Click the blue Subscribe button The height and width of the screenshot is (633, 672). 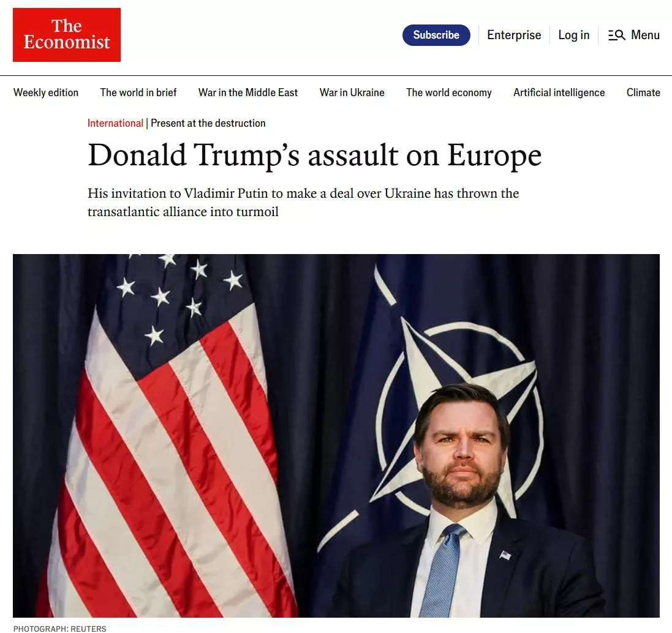point(436,35)
